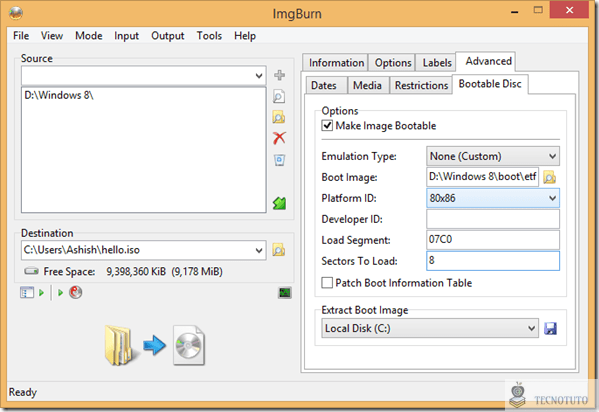Click the Ready status bar text
Screen dimensions: 599x412
[x=23, y=392]
